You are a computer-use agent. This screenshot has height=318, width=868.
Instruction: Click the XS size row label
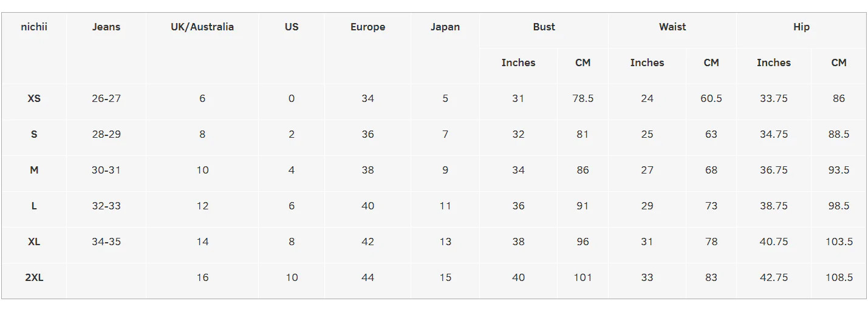coord(34,98)
